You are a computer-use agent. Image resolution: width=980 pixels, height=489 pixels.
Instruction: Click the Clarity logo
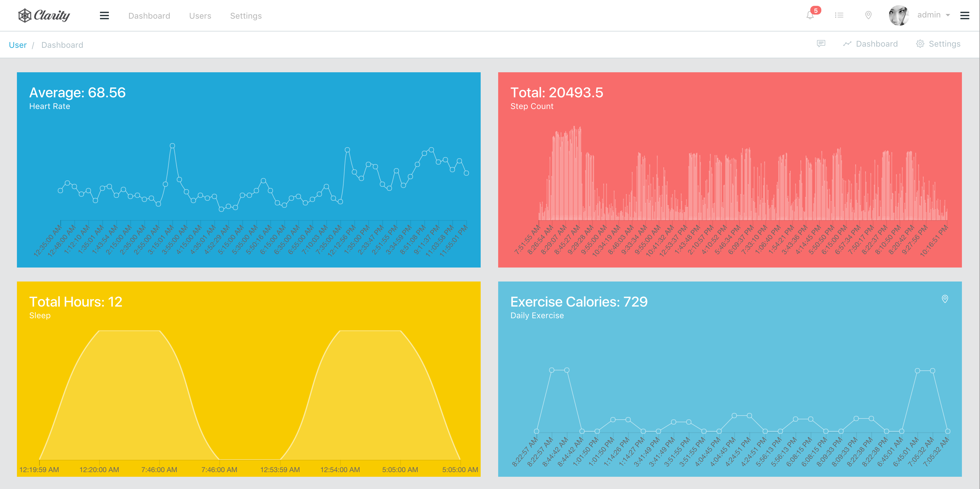point(44,15)
